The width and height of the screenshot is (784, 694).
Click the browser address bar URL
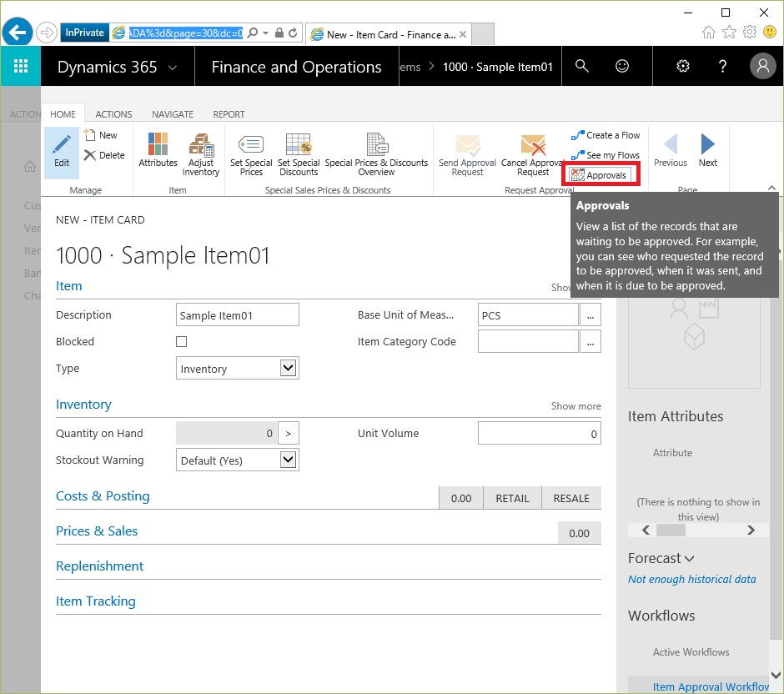[x=185, y=33]
